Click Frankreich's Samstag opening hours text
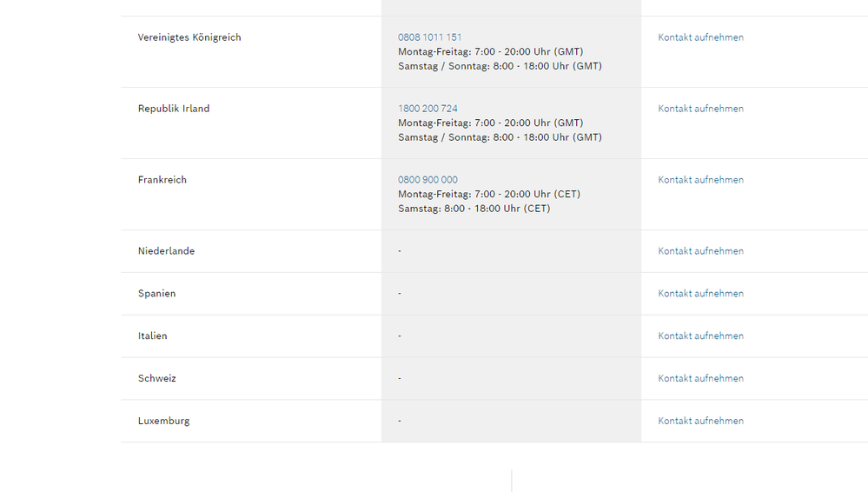 click(474, 209)
